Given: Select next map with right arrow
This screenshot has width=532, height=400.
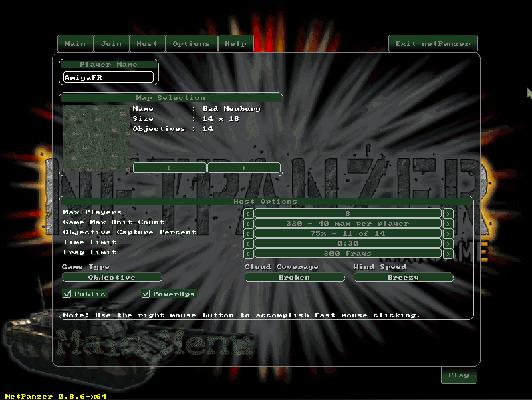Looking at the screenshot, I should (243, 168).
